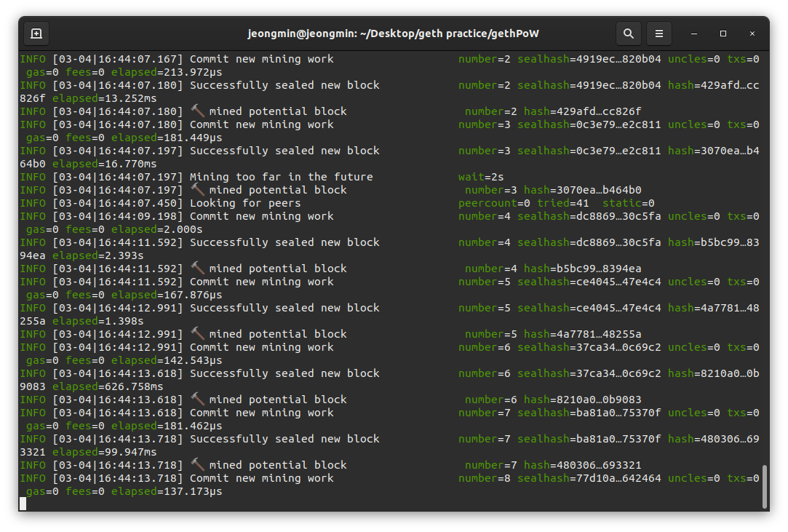Click the hammer icon on block 3 line
The height and width of the screenshot is (532, 788).
tap(197, 189)
